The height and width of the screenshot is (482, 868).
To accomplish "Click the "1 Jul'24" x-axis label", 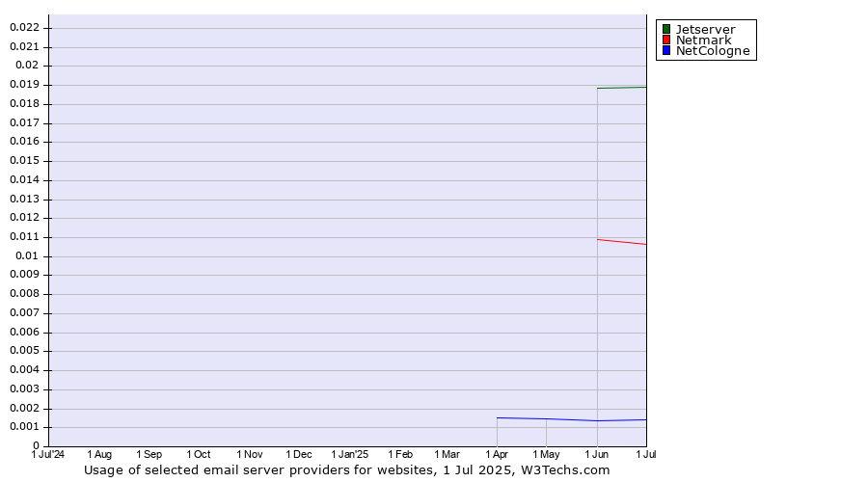I will click(48, 454).
